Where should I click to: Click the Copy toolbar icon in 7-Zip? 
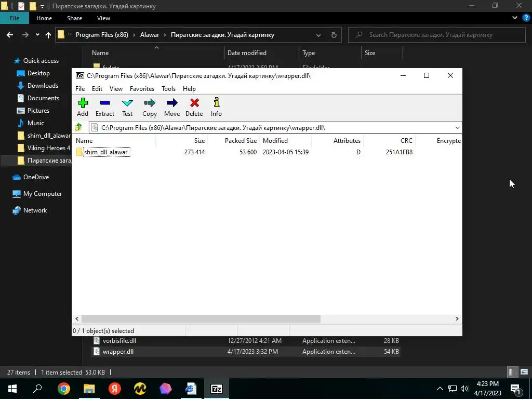150,107
